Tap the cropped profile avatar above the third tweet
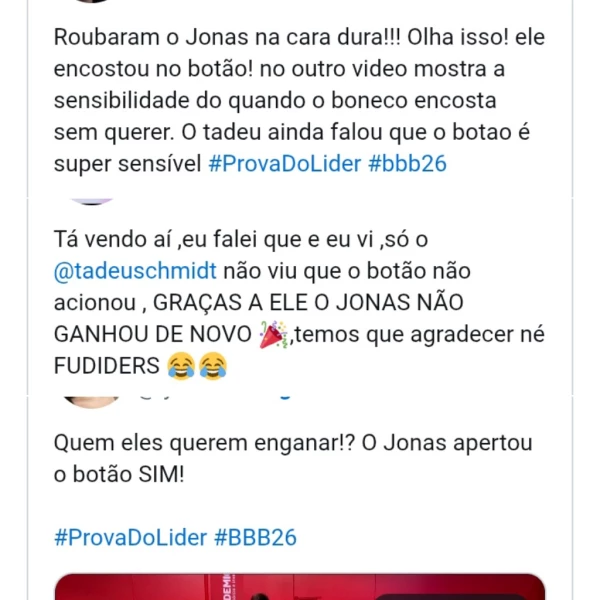600x600 pixels. click(x=91, y=402)
